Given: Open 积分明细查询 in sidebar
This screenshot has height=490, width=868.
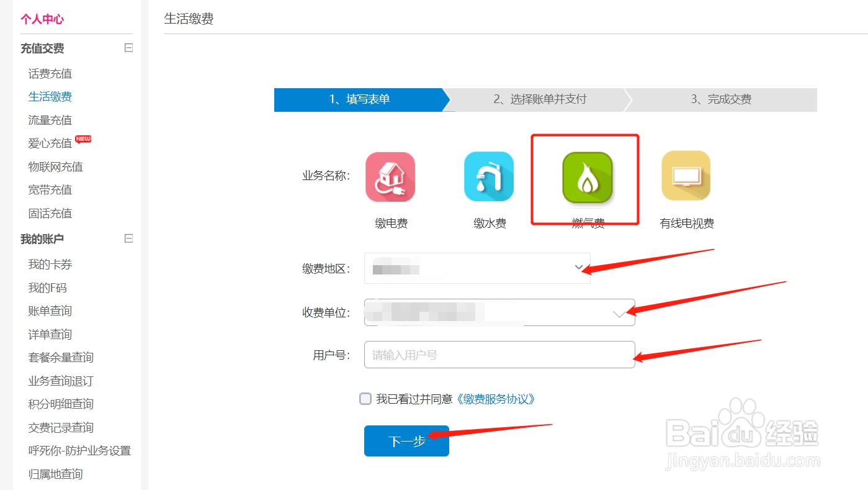Looking at the screenshot, I should [x=61, y=404].
